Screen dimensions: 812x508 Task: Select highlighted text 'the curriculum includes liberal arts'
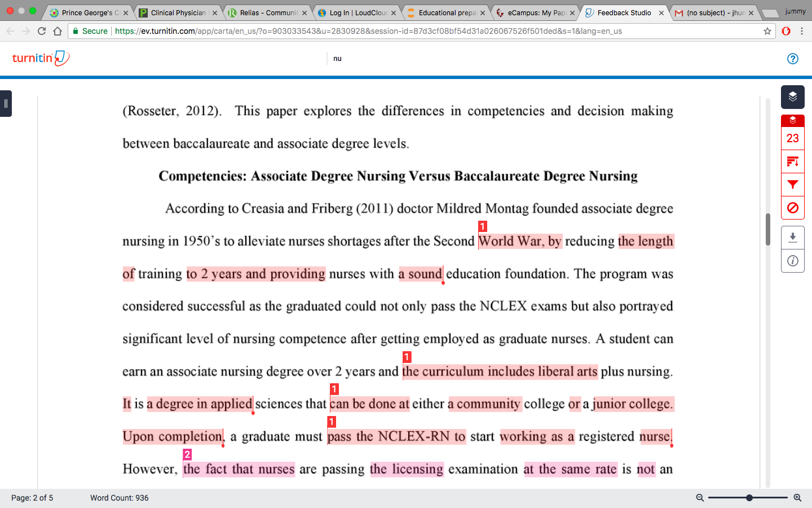500,372
